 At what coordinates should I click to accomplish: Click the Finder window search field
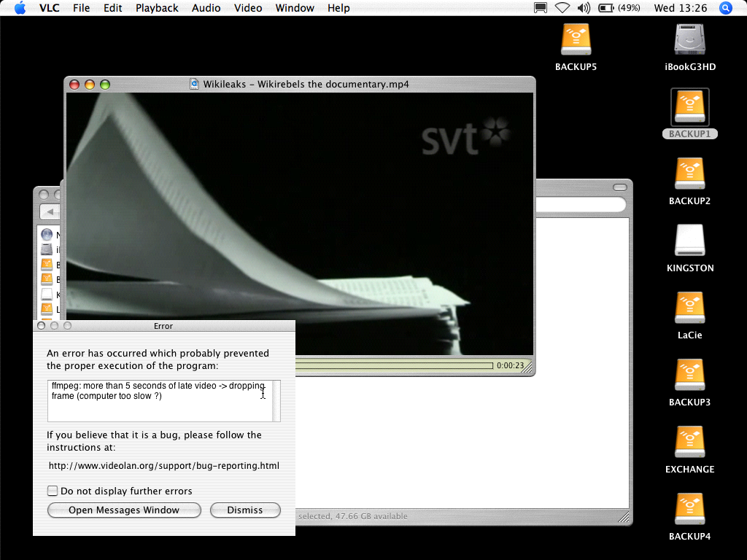coord(581,205)
